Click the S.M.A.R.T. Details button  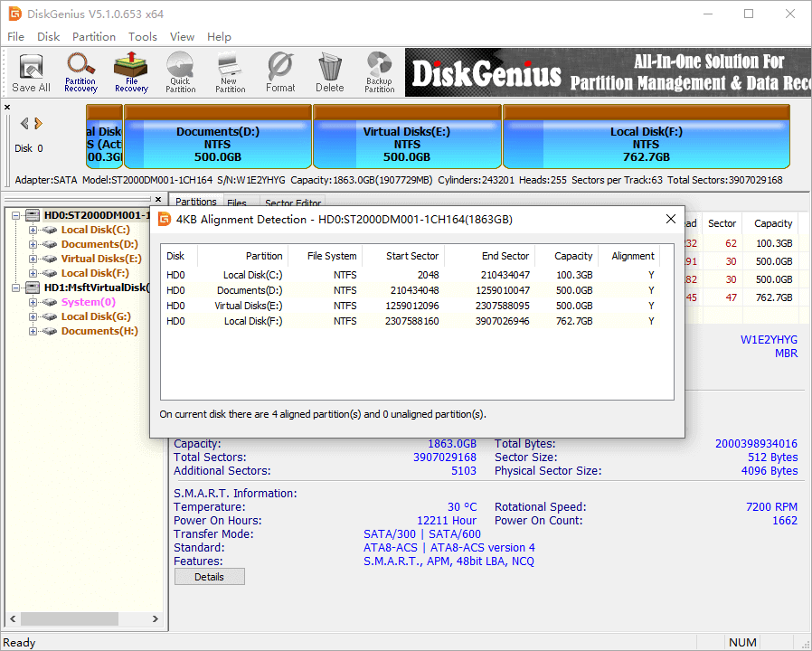coord(209,577)
